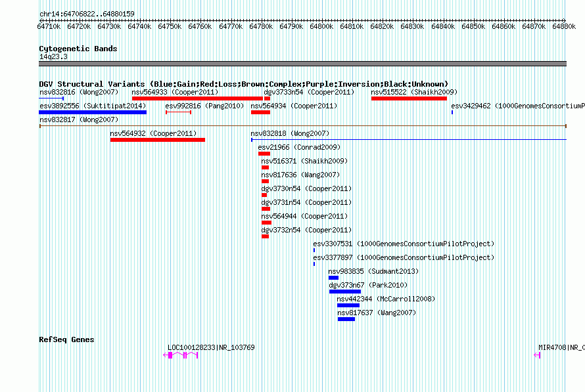Click the MIR4708 magenta gene arrow glyph

[x=537, y=355]
